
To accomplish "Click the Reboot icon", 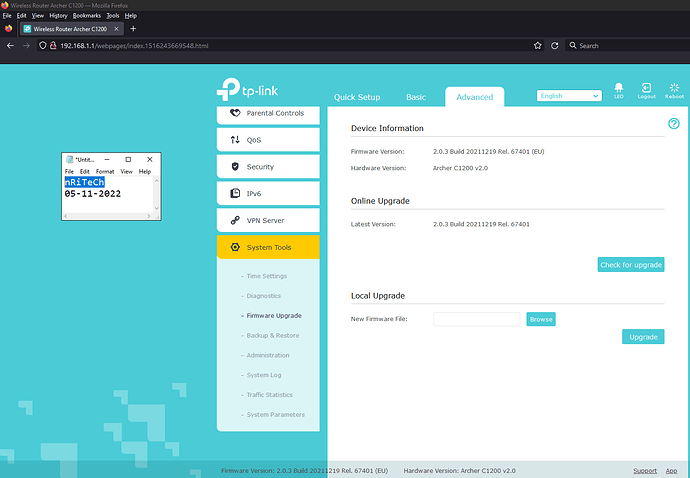I will coord(675,90).
